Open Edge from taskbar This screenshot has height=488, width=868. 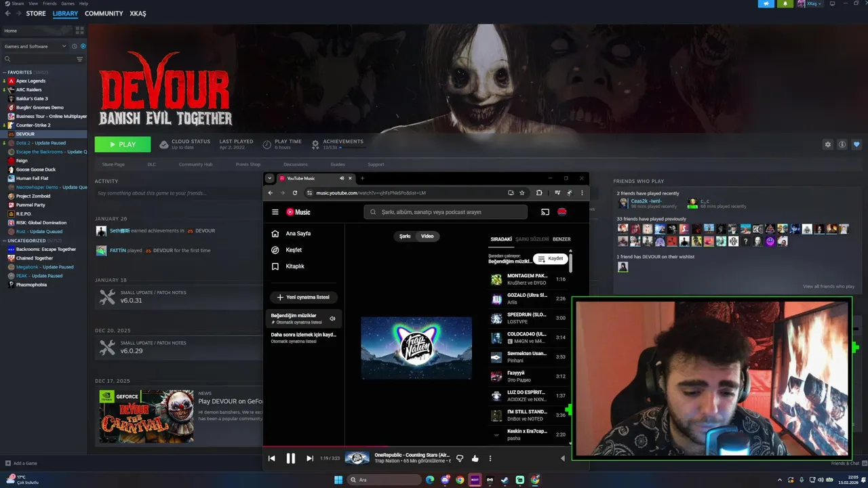[430, 480]
